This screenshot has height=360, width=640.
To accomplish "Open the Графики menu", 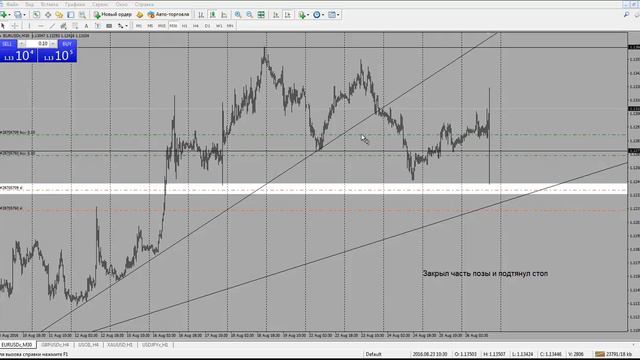I will pos(75,4).
